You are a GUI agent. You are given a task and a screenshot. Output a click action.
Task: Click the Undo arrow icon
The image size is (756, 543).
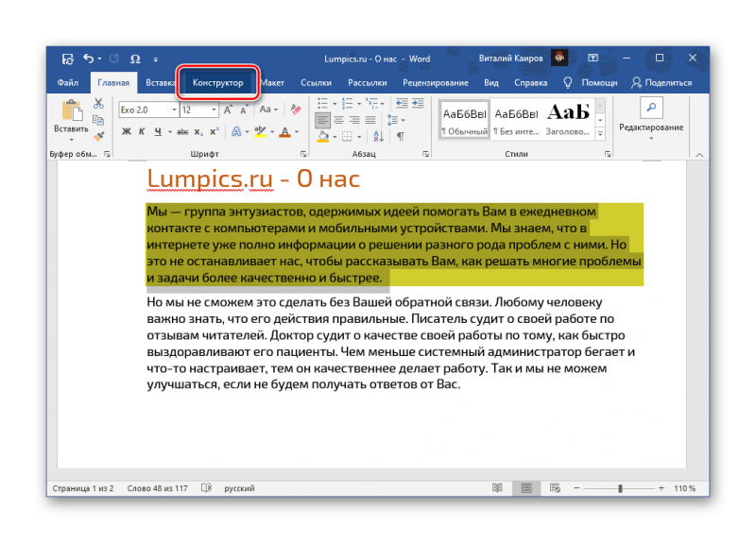point(89,59)
